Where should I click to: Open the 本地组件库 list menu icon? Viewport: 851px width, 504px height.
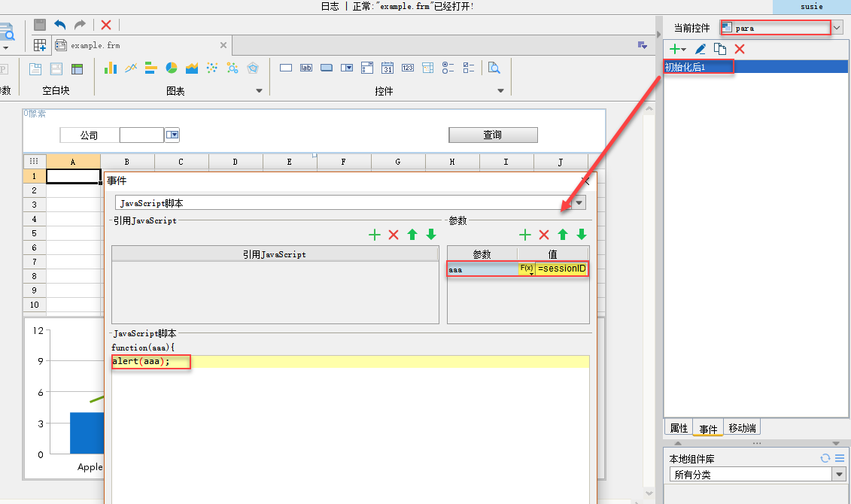[840, 458]
